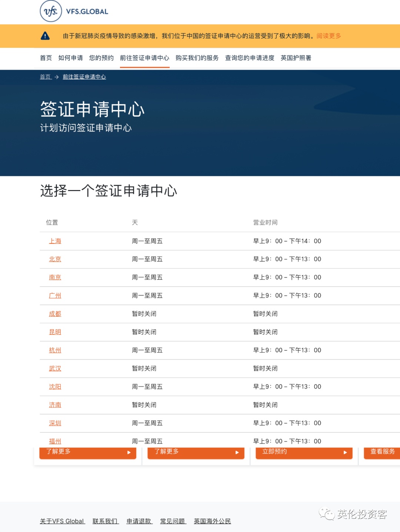Open the 查询您的申请进度 menu item
This screenshot has height=532, width=400.
(x=249, y=58)
